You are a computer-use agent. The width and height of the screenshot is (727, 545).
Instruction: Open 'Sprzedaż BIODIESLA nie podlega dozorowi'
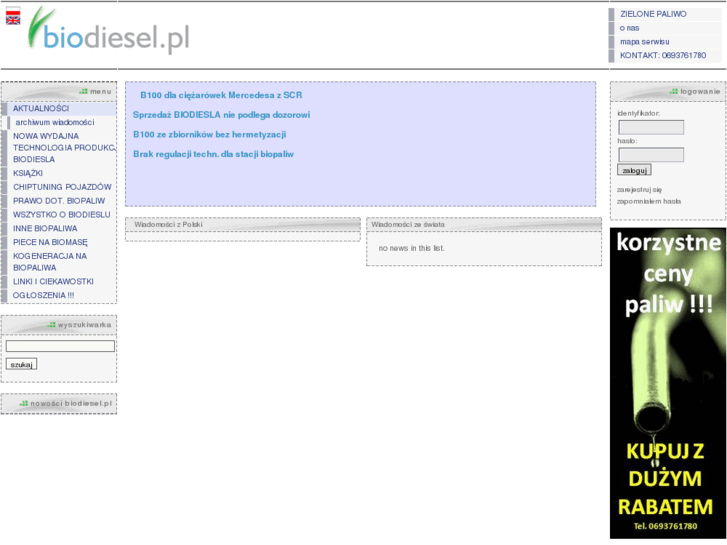click(221, 115)
